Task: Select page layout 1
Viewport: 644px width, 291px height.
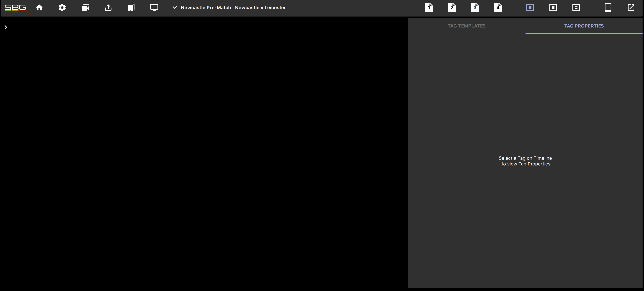Action: pyautogui.click(x=429, y=8)
